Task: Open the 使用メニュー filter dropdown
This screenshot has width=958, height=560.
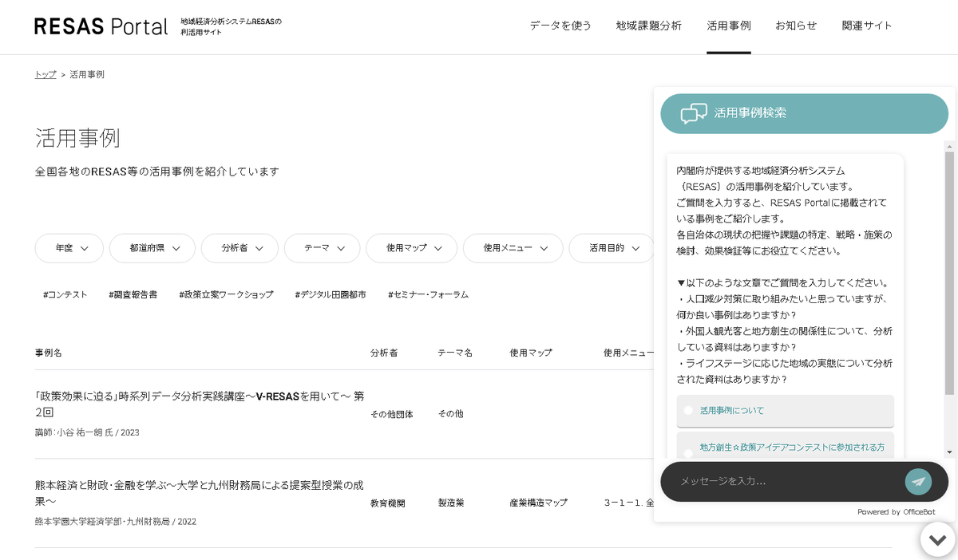Action: (513, 248)
